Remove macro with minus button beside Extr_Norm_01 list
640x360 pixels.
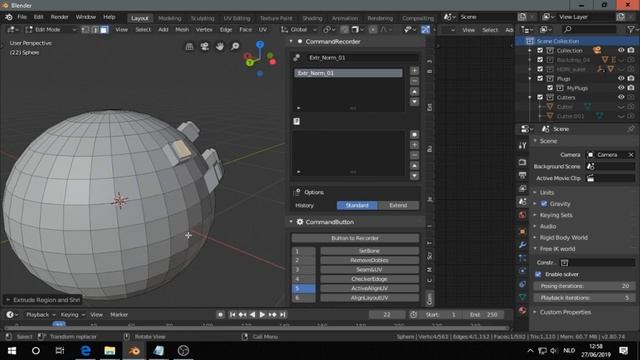(414, 81)
